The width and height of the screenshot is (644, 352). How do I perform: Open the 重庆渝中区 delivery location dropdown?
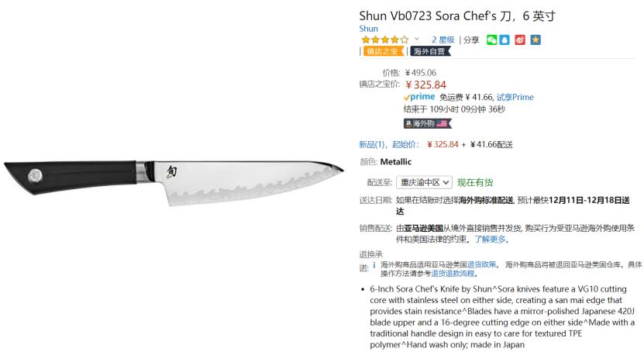point(424,182)
